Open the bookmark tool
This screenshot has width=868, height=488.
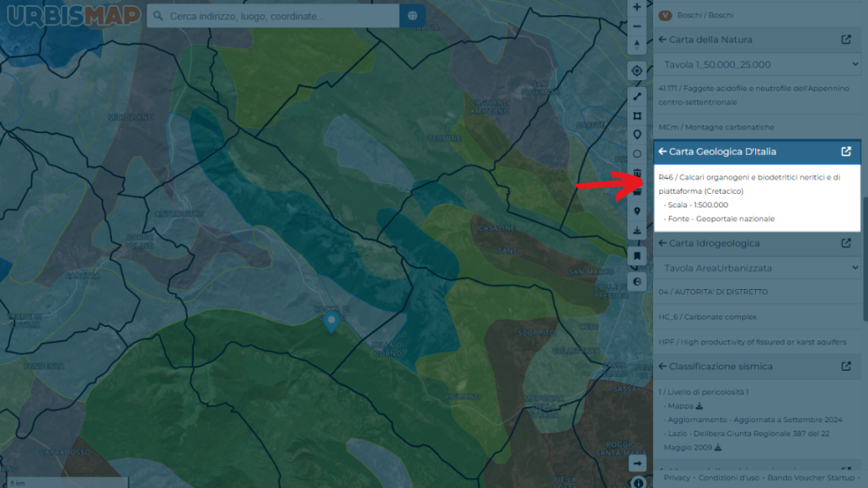click(637, 256)
